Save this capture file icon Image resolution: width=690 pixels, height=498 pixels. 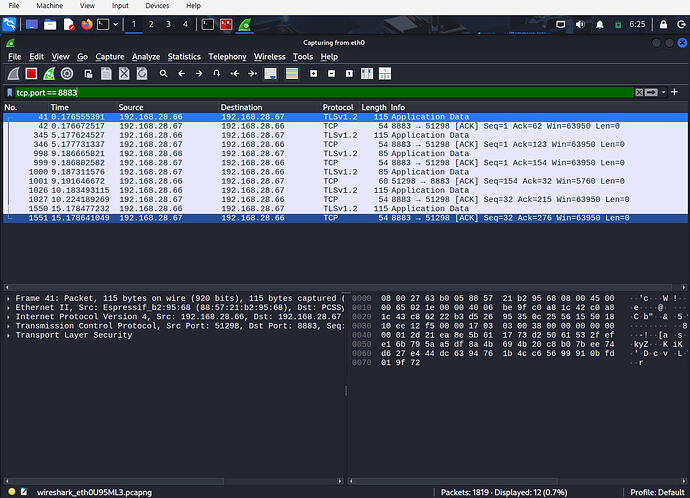pos(106,73)
